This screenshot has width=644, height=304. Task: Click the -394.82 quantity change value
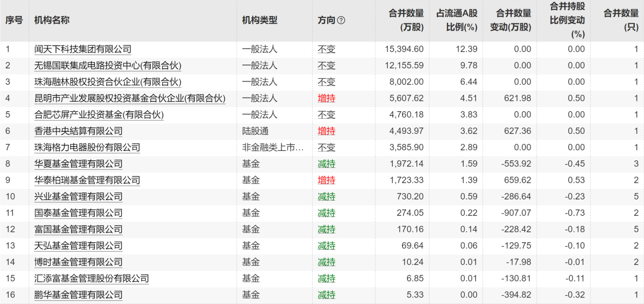point(516,295)
